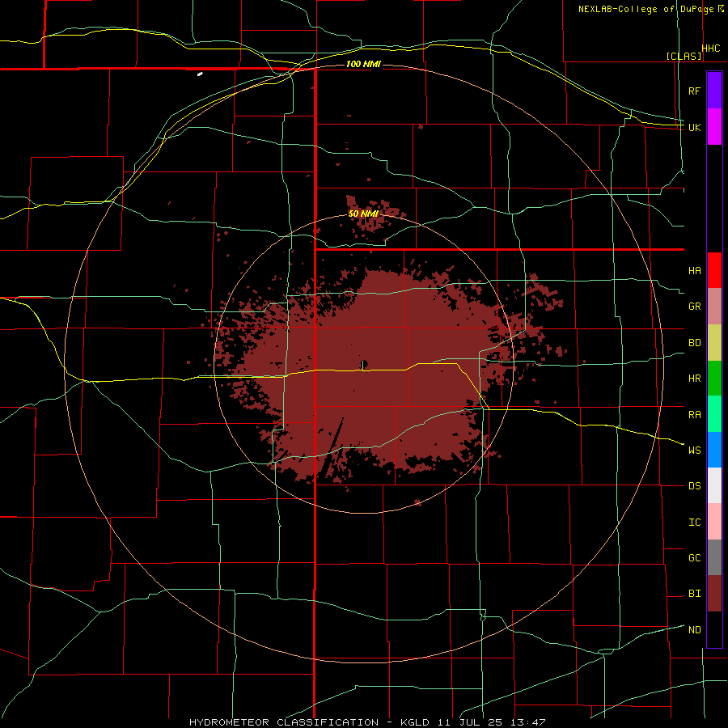This screenshot has height=728, width=728.
Task: Click the IC legend label
Action: click(x=694, y=523)
